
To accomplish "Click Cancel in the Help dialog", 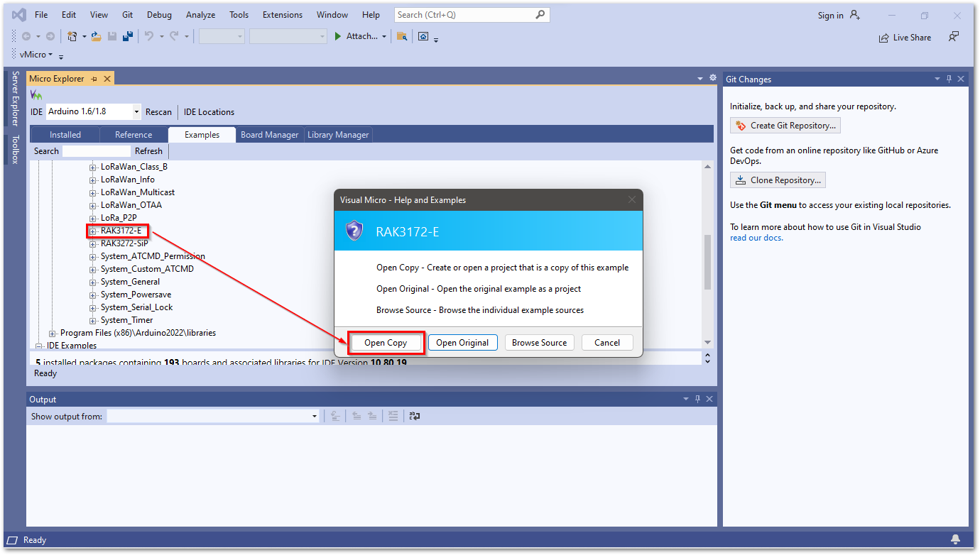I will pyautogui.click(x=607, y=343).
